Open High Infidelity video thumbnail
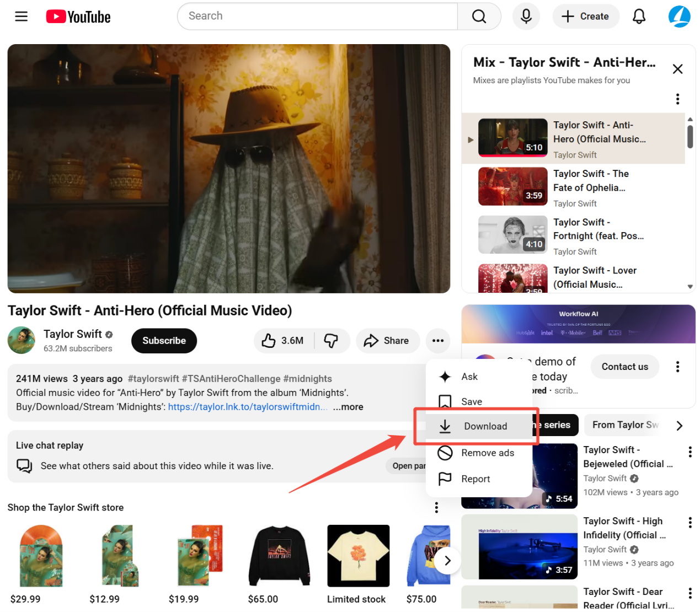 click(519, 546)
